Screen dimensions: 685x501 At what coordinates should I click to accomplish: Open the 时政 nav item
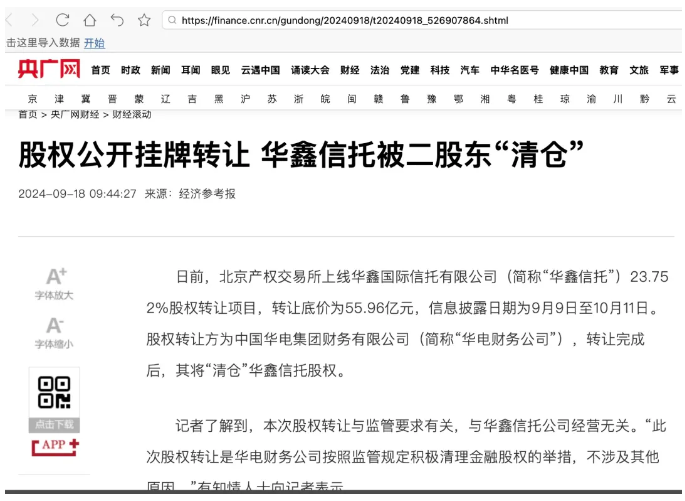point(131,70)
